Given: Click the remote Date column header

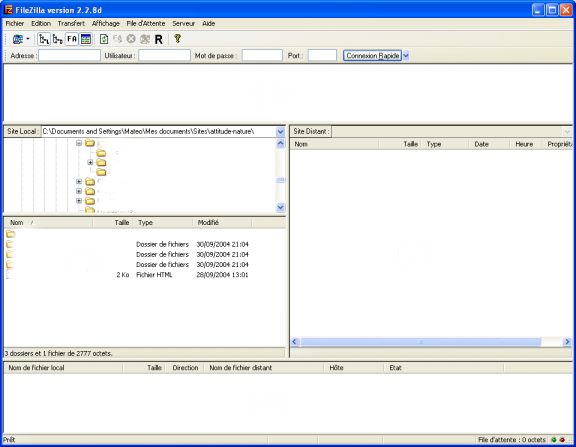Looking at the screenshot, I should click(x=489, y=144).
